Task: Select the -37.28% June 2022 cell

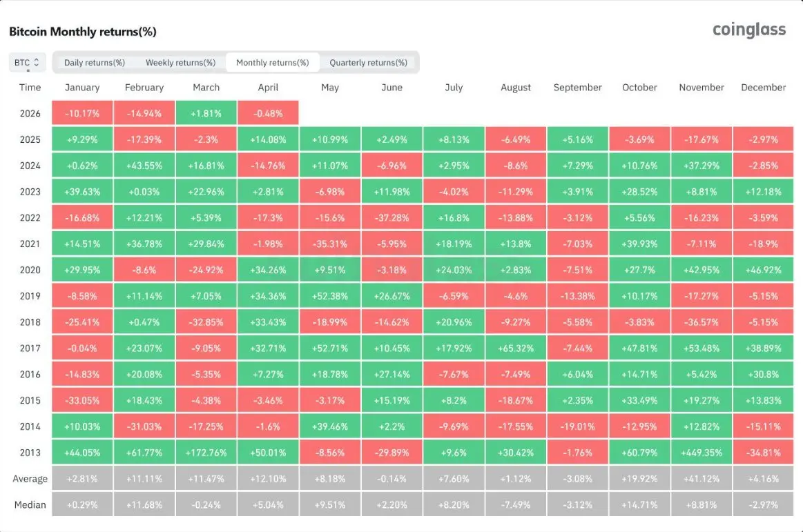Action: (391, 218)
